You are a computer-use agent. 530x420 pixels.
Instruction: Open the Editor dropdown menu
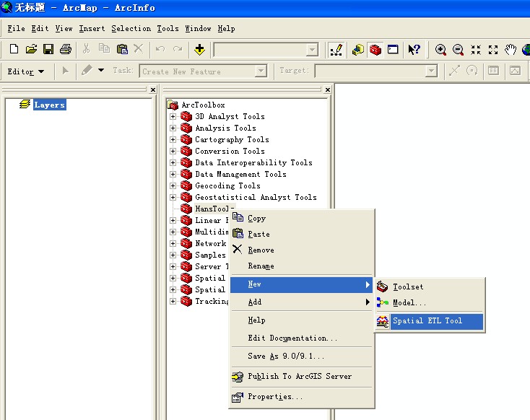[26, 71]
